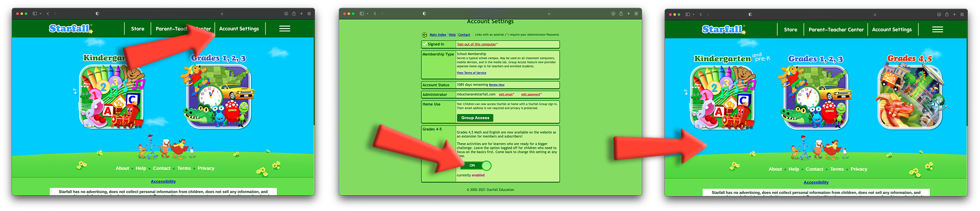This screenshot has height=211, width=980.
Task: Click the Group Access button
Action: (x=475, y=118)
